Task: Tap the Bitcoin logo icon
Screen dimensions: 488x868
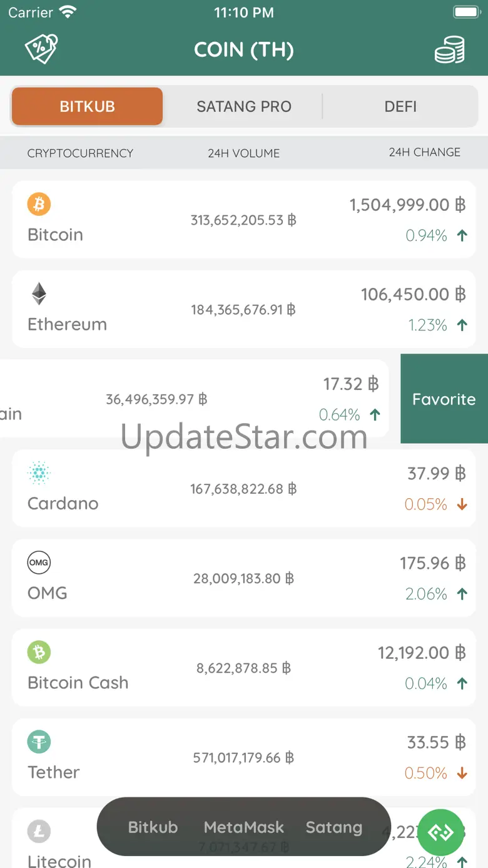Action: point(39,204)
